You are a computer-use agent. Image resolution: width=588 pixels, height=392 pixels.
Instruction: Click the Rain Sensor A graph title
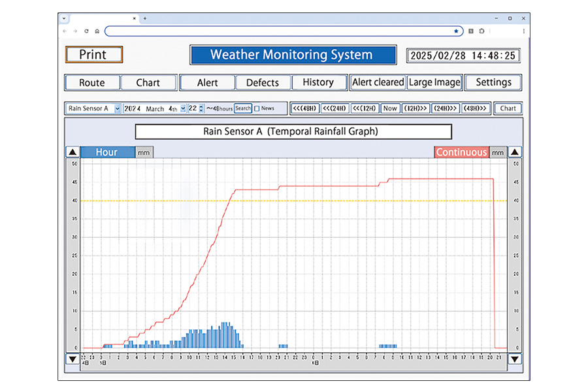point(293,132)
